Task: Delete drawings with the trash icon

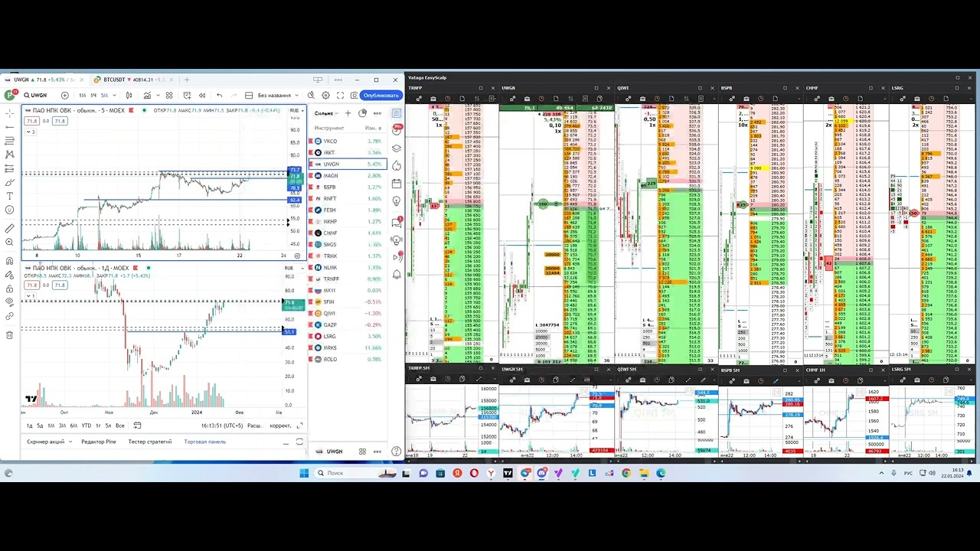Action: [9, 334]
